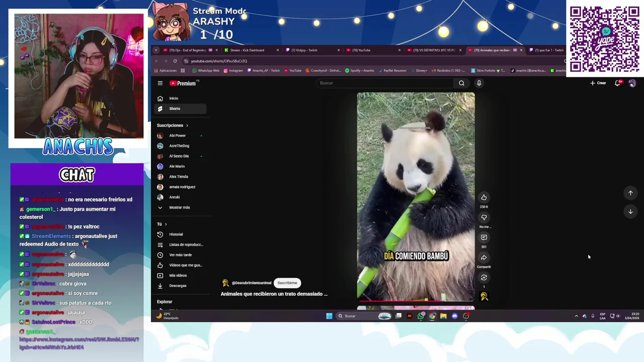Click the browser address bar URL

pos(219,61)
